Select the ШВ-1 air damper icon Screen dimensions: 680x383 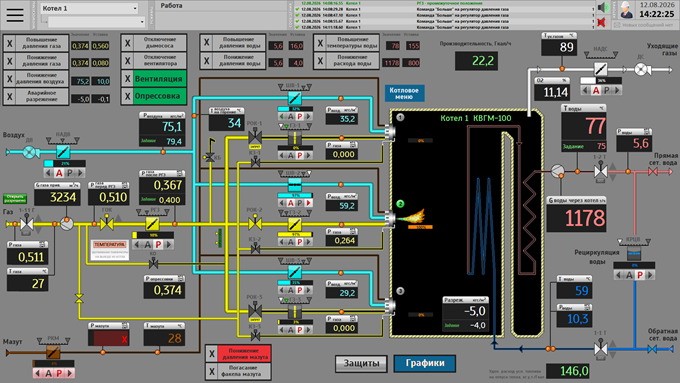pos(294,98)
